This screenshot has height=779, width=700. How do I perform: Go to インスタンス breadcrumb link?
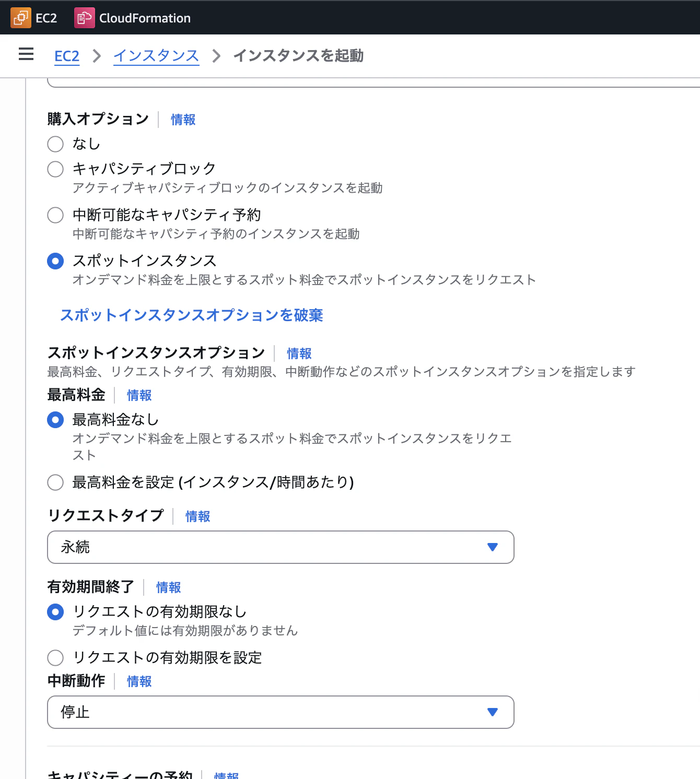156,56
